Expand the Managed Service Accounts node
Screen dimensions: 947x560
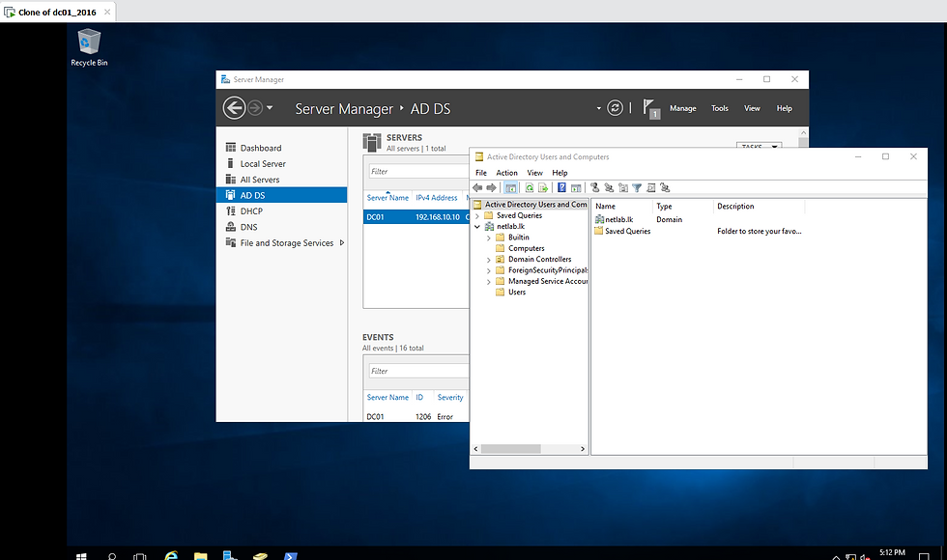[489, 281]
